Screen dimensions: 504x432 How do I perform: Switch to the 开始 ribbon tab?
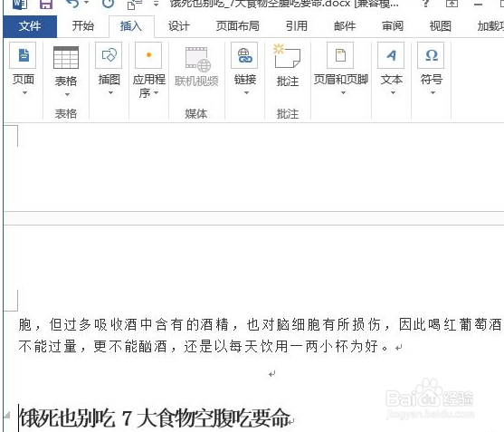(83, 26)
